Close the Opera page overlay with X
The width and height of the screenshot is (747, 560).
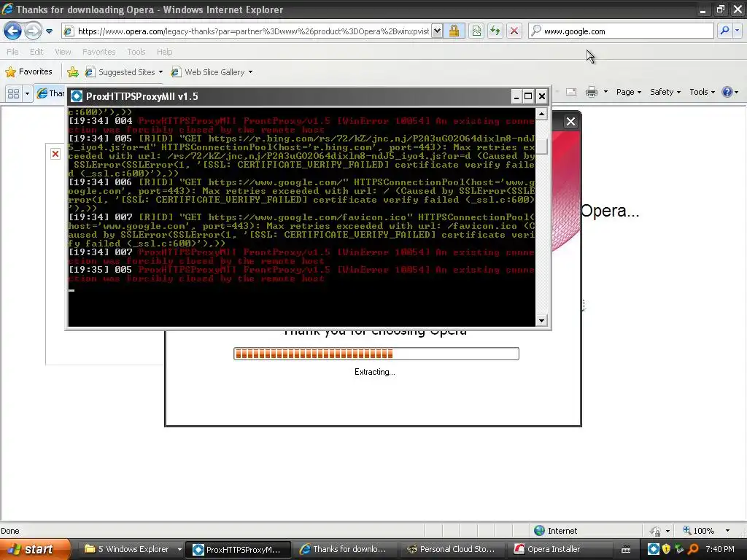click(570, 122)
